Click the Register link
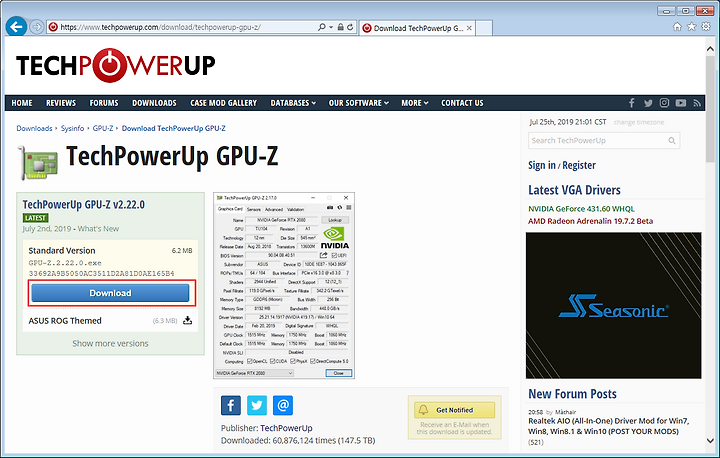 (579, 165)
